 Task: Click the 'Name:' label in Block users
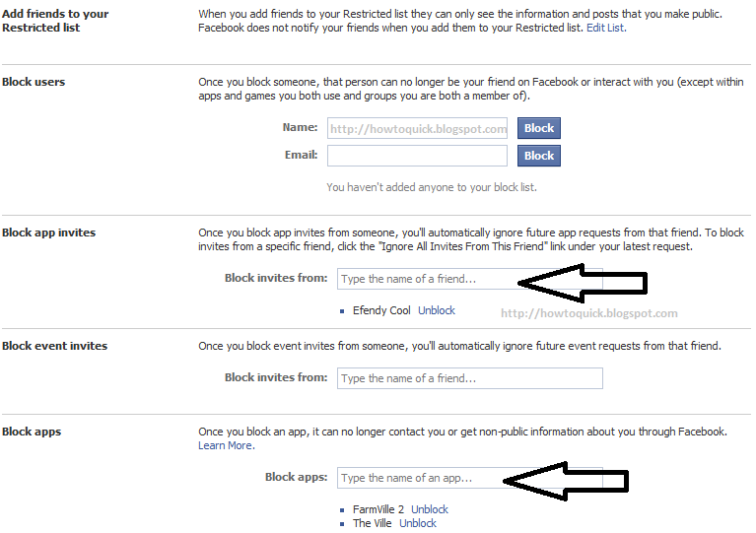pos(300,127)
